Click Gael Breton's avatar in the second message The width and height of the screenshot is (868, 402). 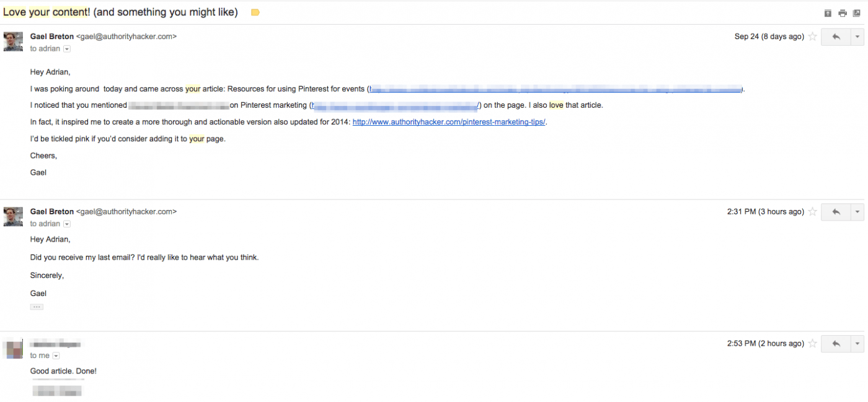[x=13, y=217]
